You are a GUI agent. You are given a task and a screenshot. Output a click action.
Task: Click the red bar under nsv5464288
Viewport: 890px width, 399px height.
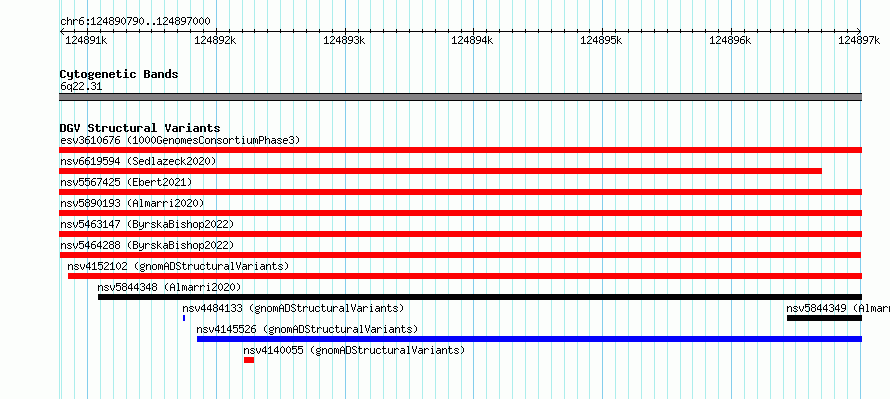coord(460,255)
